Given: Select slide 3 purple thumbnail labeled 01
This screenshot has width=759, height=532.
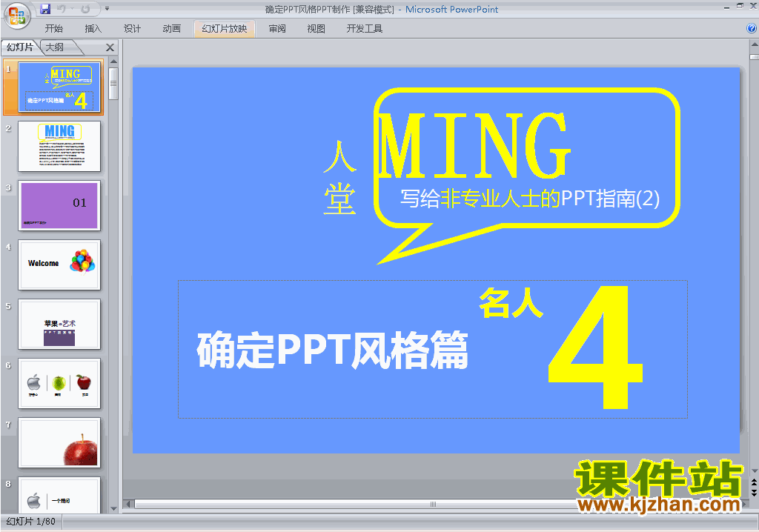Looking at the screenshot, I should [x=59, y=206].
